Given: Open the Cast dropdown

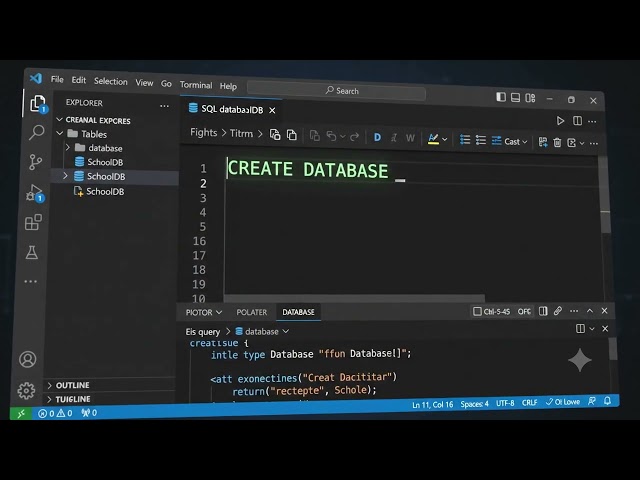Looking at the screenshot, I should tap(515, 142).
